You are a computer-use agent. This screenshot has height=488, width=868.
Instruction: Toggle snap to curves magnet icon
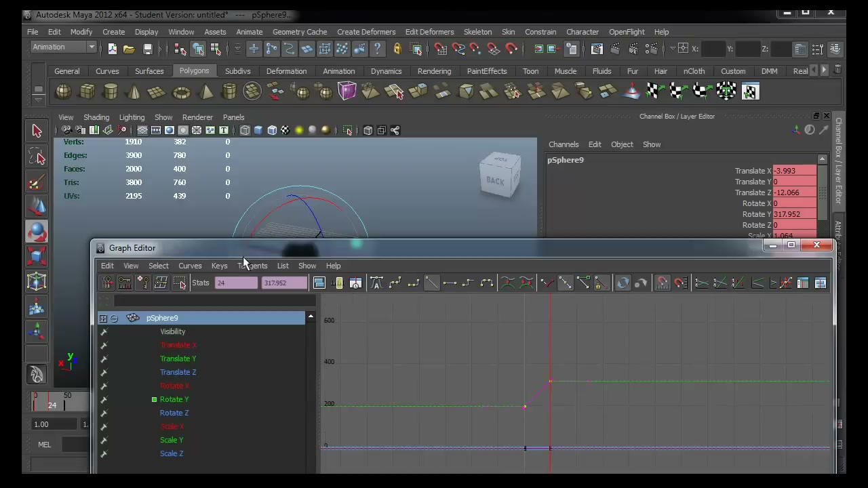coord(458,49)
